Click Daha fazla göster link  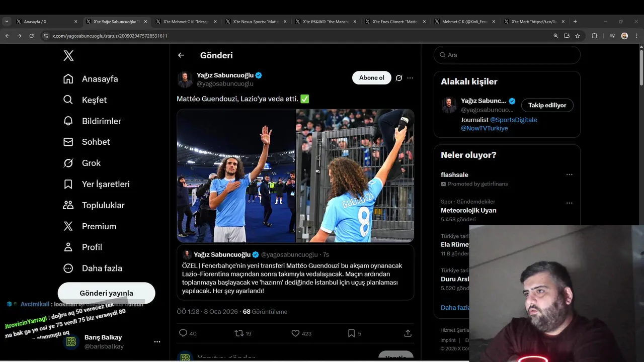click(455, 308)
